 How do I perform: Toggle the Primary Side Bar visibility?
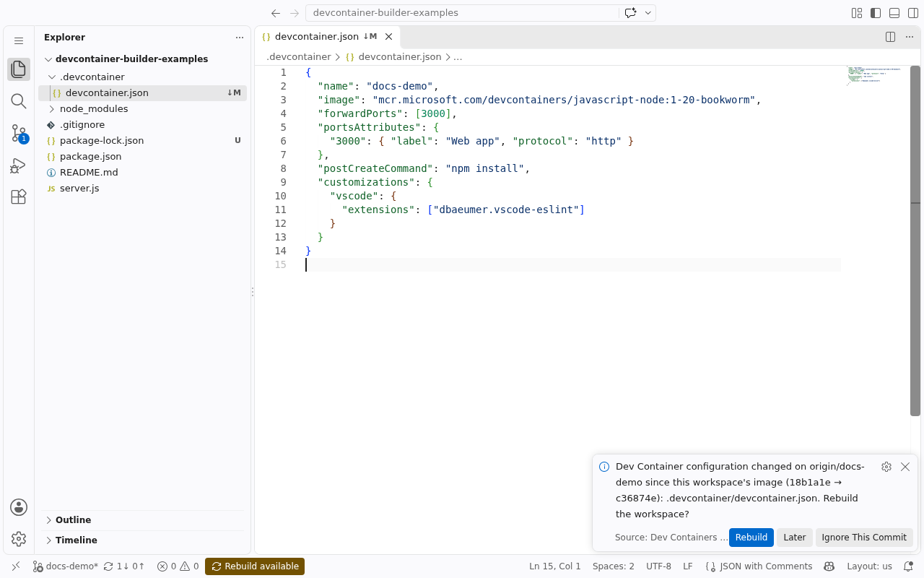click(x=876, y=13)
